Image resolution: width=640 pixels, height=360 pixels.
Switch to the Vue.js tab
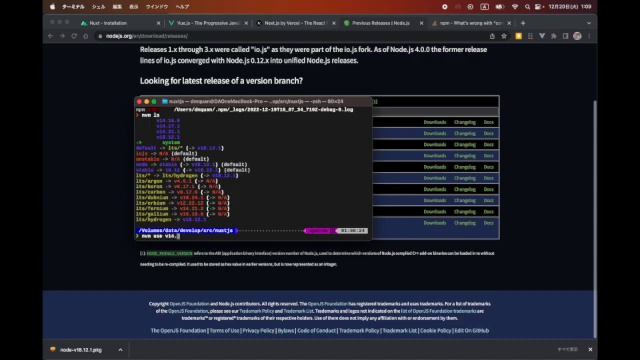(x=208, y=23)
